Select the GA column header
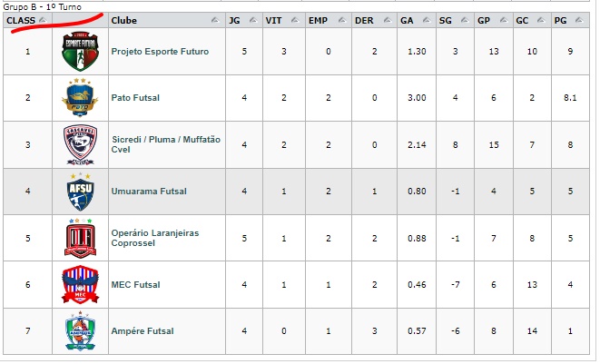Screen dimensions: 600x364 point(417,20)
